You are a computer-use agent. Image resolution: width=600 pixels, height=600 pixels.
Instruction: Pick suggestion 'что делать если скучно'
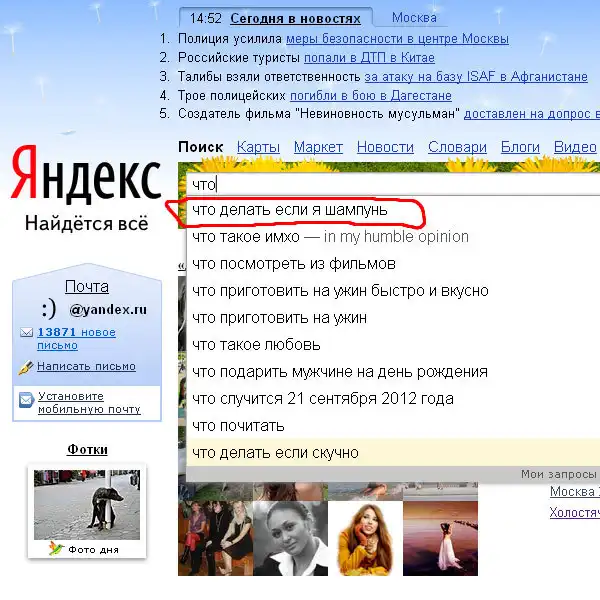coord(275,453)
